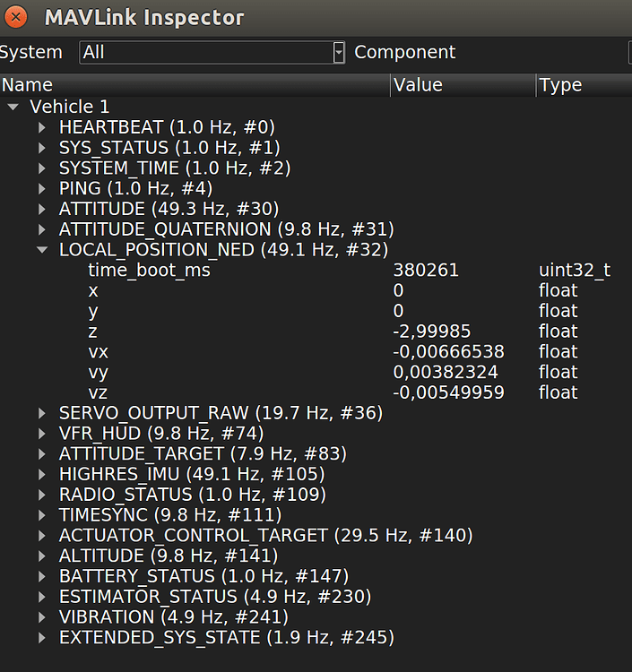Expand the VFR_HUD arrow
632x672 pixels.
point(42,434)
